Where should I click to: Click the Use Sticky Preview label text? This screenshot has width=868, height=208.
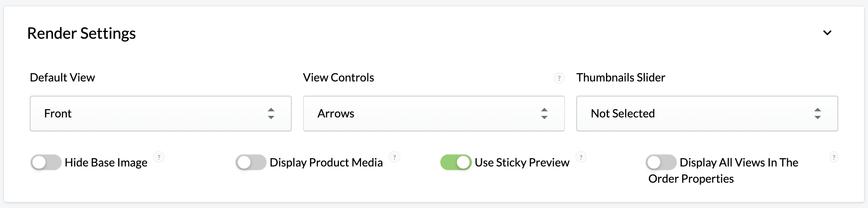point(522,163)
